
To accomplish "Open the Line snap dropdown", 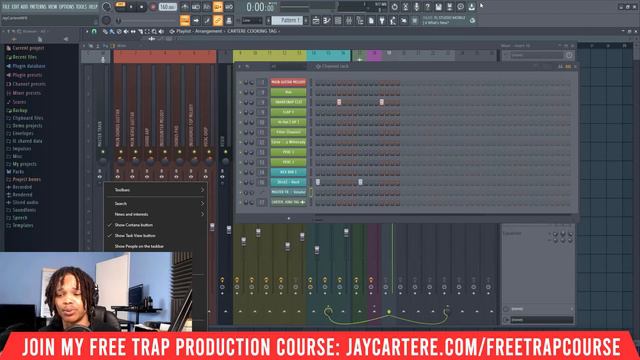I will 252,20.
